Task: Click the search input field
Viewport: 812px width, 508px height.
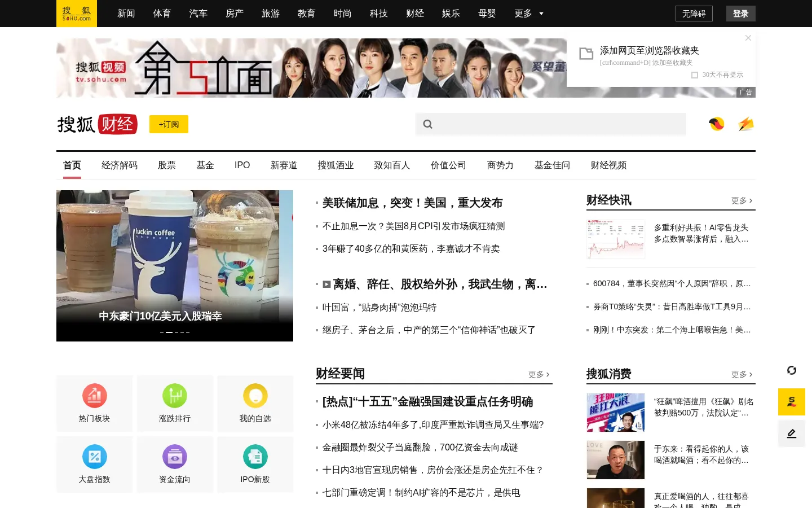Action: [x=551, y=124]
